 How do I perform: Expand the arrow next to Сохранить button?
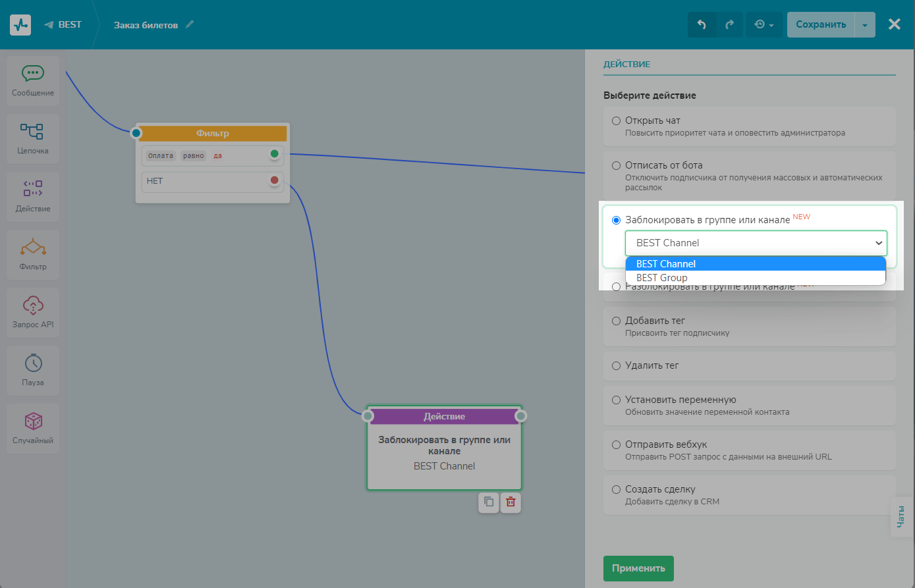[865, 25]
